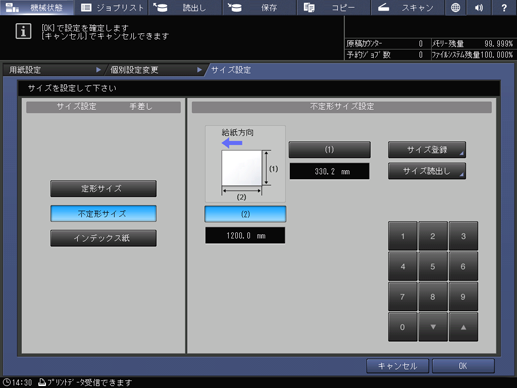
Task: Click the メモリー残量 99.999% readout
Action: tap(473, 44)
